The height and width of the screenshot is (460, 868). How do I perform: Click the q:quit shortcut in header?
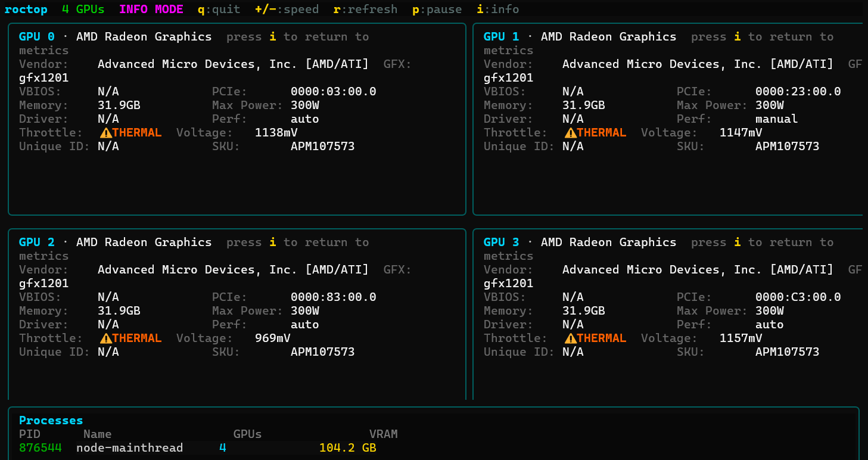point(219,10)
